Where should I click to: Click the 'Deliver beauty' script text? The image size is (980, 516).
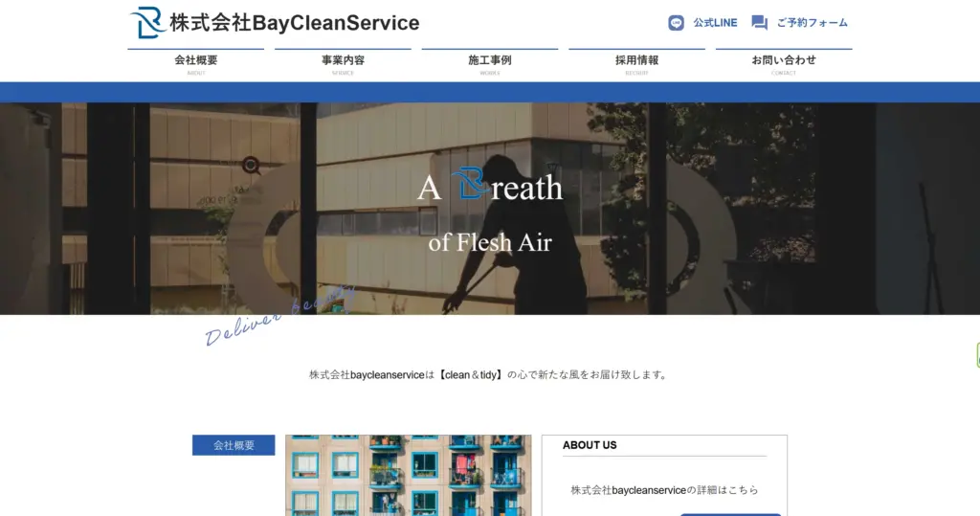click(x=278, y=316)
